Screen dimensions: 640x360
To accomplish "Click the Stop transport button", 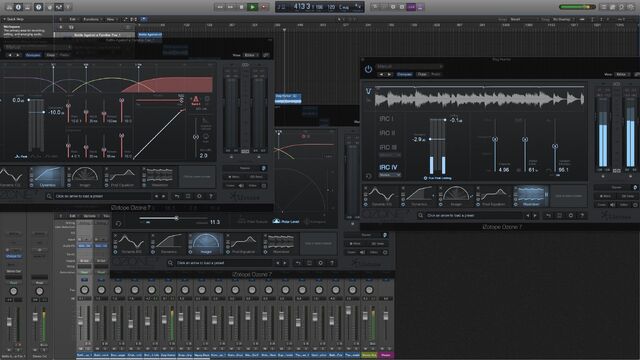I will coord(242,7).
